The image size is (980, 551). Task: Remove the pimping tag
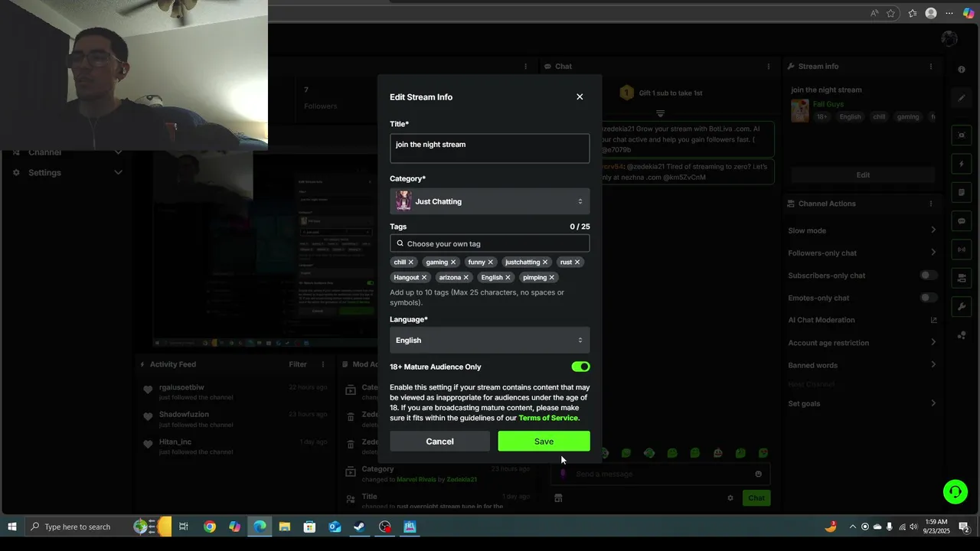tap(551, 278)
